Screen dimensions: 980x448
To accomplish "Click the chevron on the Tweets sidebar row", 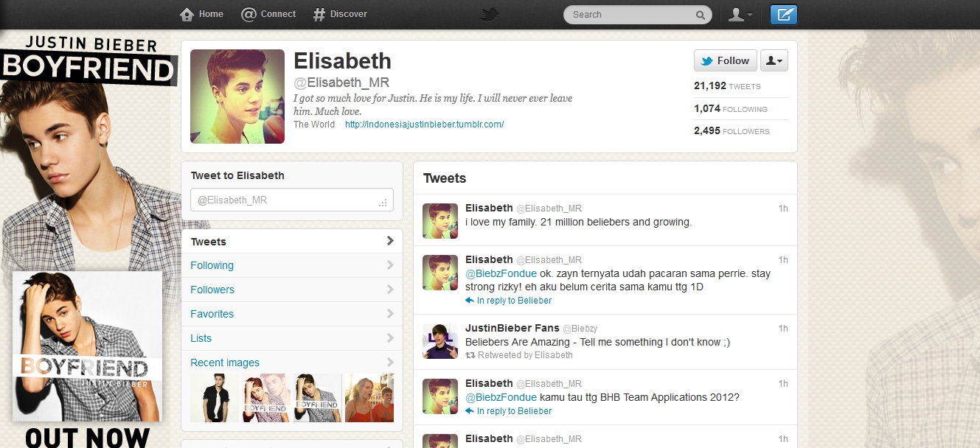I will coord(390,241).
